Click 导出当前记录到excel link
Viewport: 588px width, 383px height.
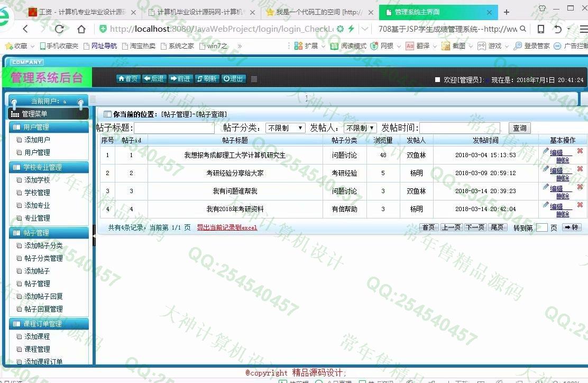(227, 227)
